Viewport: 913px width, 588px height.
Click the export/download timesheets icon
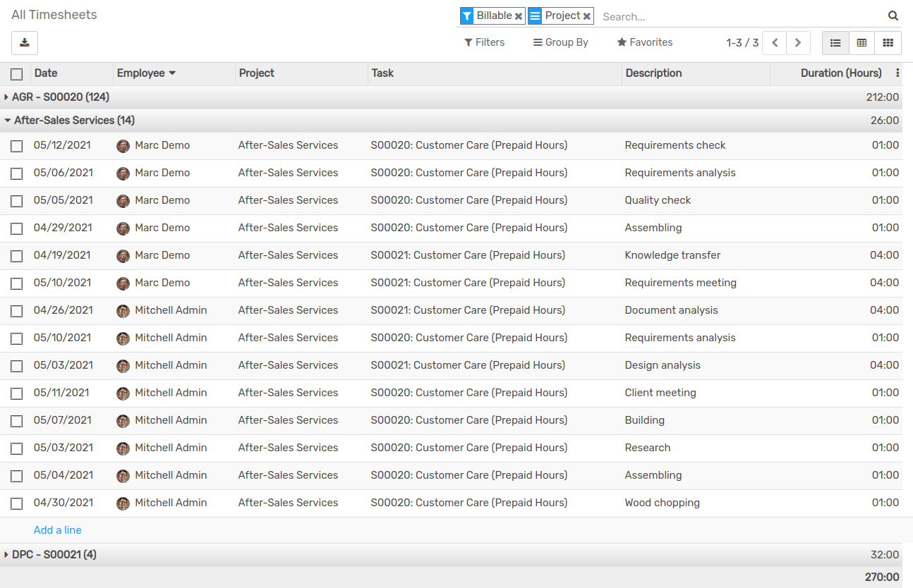tap(24, 42)
